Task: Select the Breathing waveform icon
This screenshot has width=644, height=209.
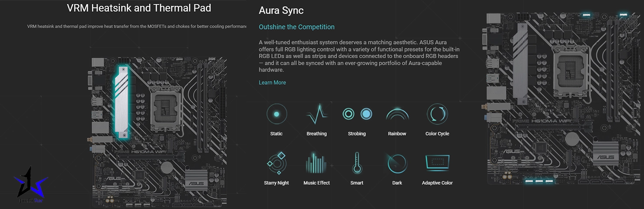Action: coord(316,114)
